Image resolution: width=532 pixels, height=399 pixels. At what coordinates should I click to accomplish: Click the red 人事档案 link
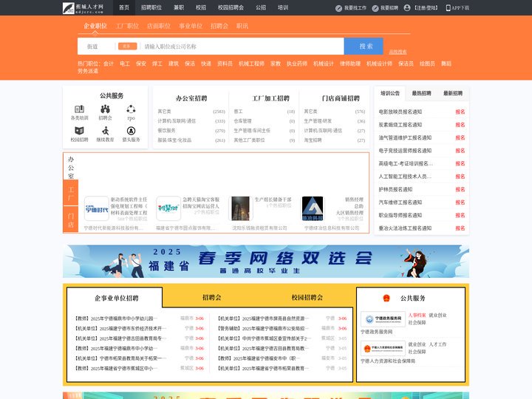pyautogui.click(x=417, y=316)
